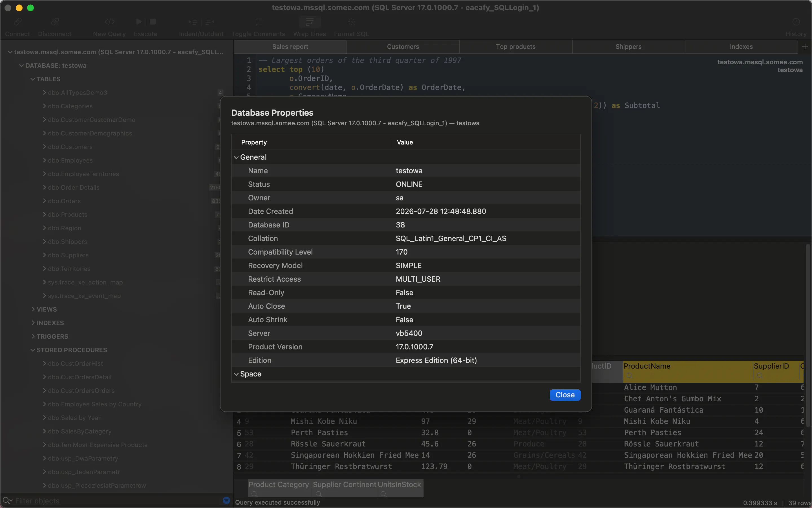This screenshot has height=508, width=812.
Task: Close the Database Properties dialog
Action: coord(565,395)
